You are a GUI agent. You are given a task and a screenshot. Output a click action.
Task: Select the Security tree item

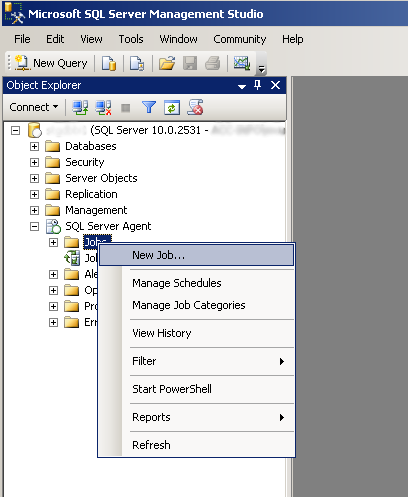(85, 162)
